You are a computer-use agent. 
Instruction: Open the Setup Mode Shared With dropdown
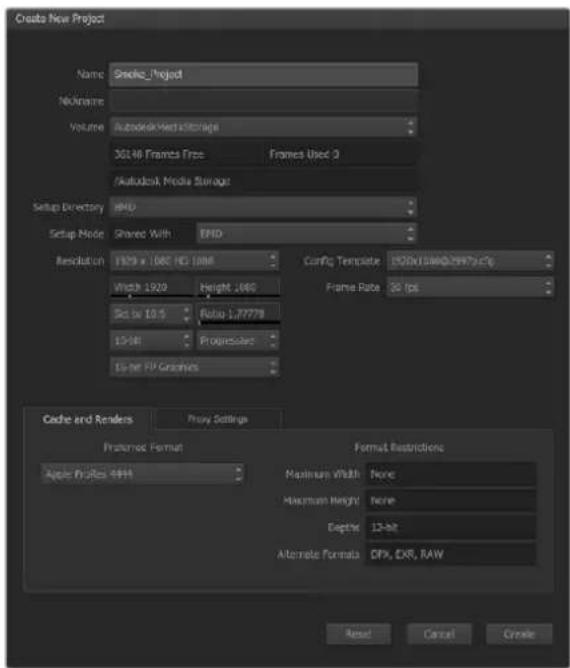(306, 233)
